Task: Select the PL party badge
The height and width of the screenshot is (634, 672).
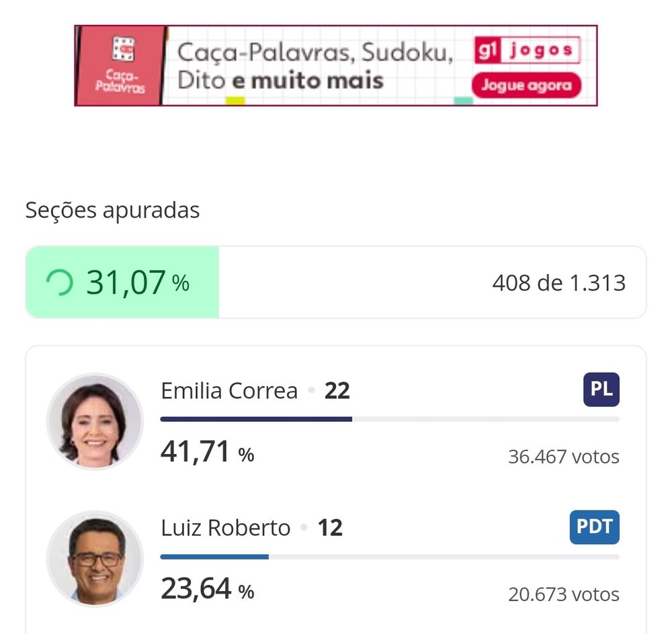Action: 601,390
